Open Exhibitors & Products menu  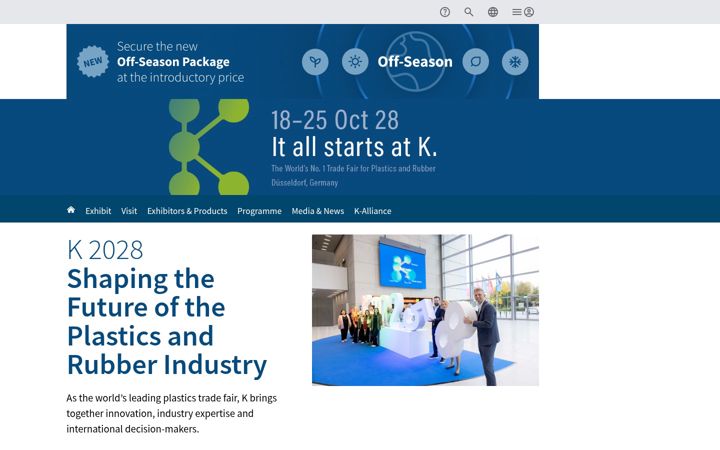tap(187, 211)
